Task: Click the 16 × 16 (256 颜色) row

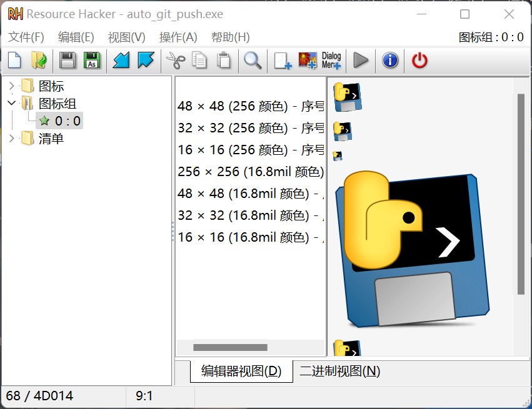Action: tap(251, 150)
